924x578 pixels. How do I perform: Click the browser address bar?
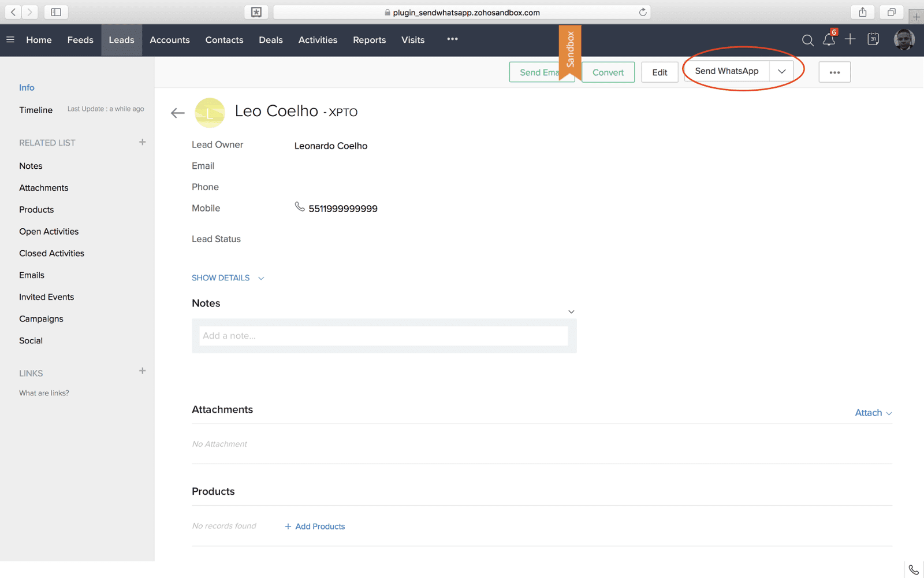[x=461, y=12]
